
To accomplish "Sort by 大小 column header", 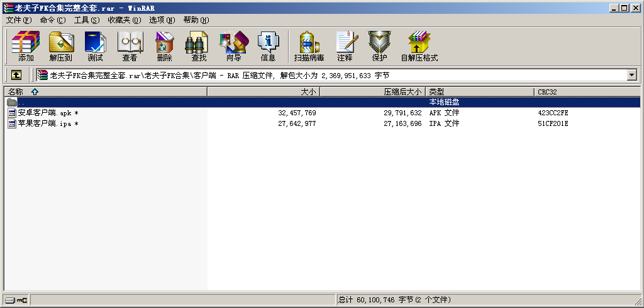I will 264,92.
